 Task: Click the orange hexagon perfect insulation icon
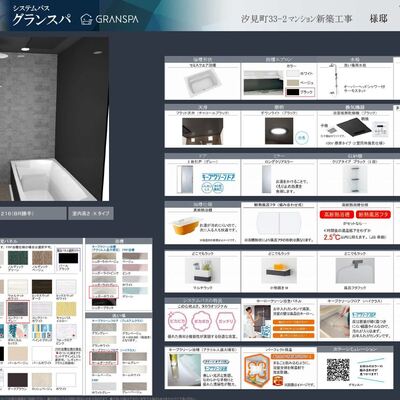(257, 370)
